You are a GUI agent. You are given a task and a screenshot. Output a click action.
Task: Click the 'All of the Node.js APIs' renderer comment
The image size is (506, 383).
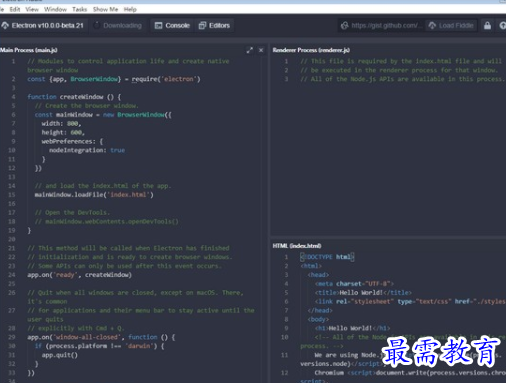(x=403, y=79)
